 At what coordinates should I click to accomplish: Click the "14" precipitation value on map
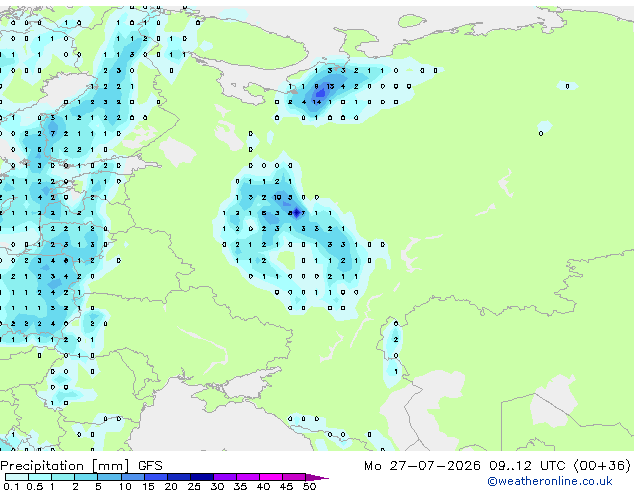(317, 102)
